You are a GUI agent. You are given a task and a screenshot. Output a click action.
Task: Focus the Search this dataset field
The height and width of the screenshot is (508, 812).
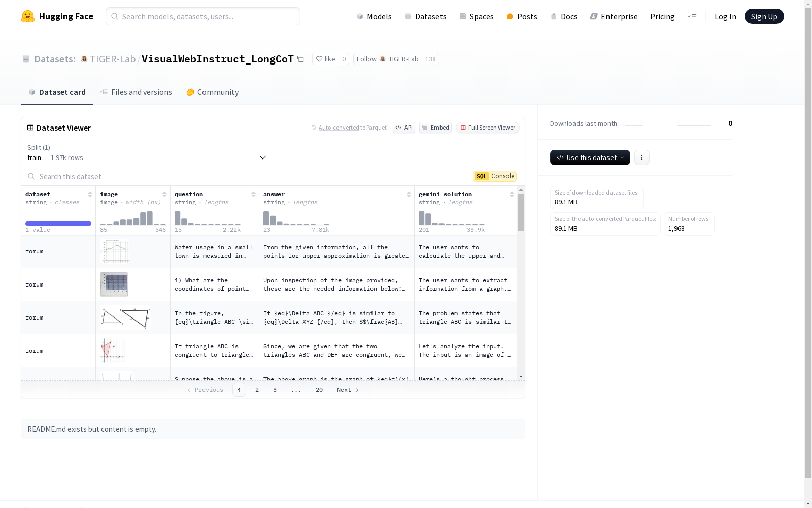point(247,176)
